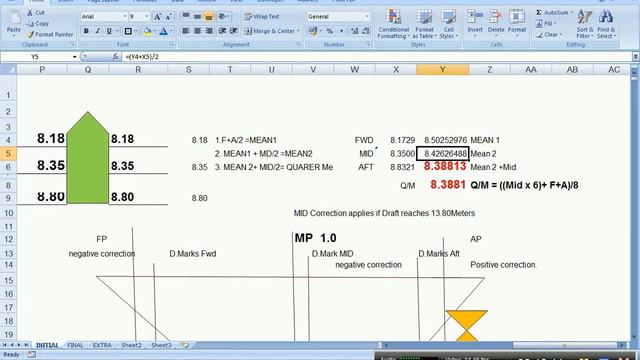640x360 pixels.
Task: Open the Cells Format menu
Action: coord(517,24)
